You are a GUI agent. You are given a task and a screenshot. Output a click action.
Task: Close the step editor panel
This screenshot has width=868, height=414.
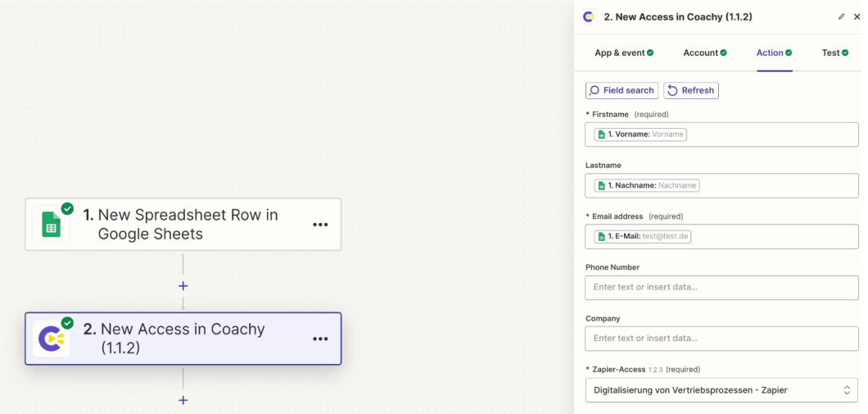[x=857, y=16]
